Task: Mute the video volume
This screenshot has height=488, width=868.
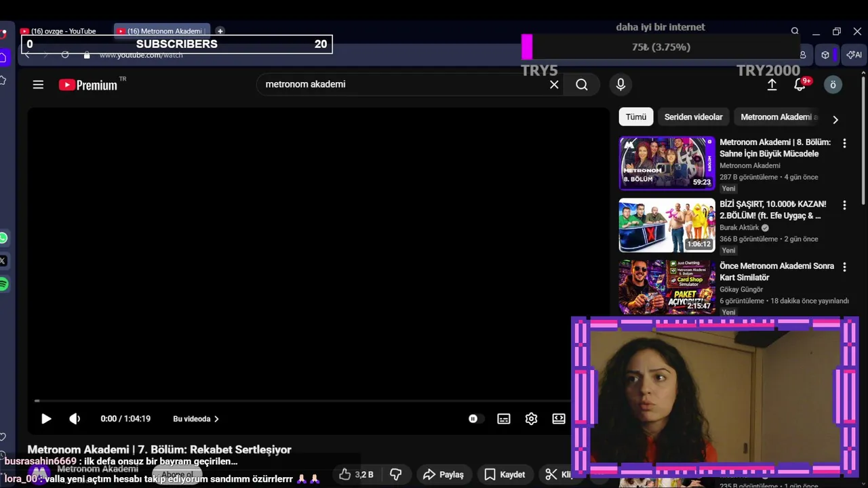Action: 75,419
